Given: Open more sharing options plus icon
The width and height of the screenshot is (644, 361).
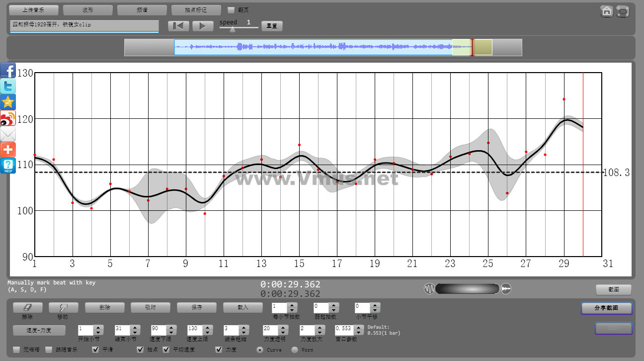Looking at the screenshot, I should coord(8,150).
